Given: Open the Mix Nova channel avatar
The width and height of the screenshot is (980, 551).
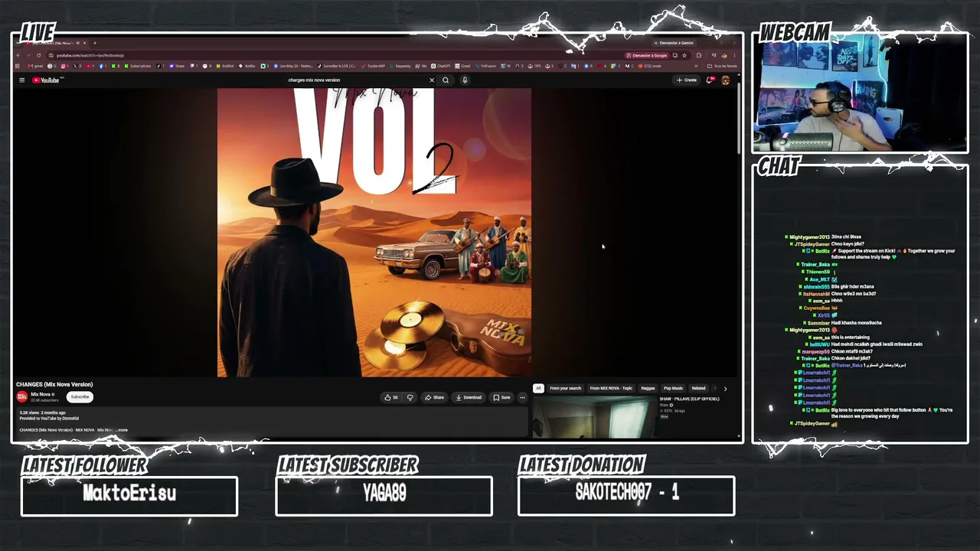Looking at the screenshot, I should pyautogui.click(x=22, y=396).
